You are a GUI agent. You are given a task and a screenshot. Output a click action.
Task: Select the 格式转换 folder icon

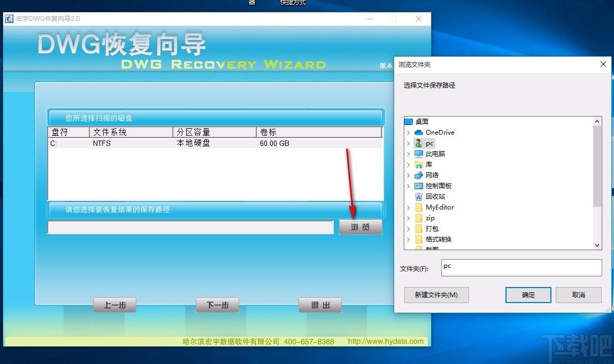point(419,239)
